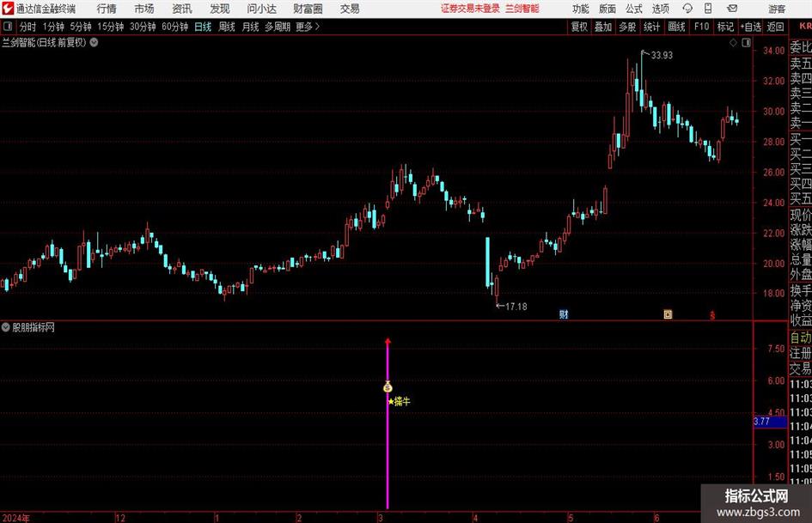The height and width of the screenshot is (523, 812).
Task: Expand the 兰剑智能 chart title dropdown
Action: pyautogui.click(x=94, y=43)
